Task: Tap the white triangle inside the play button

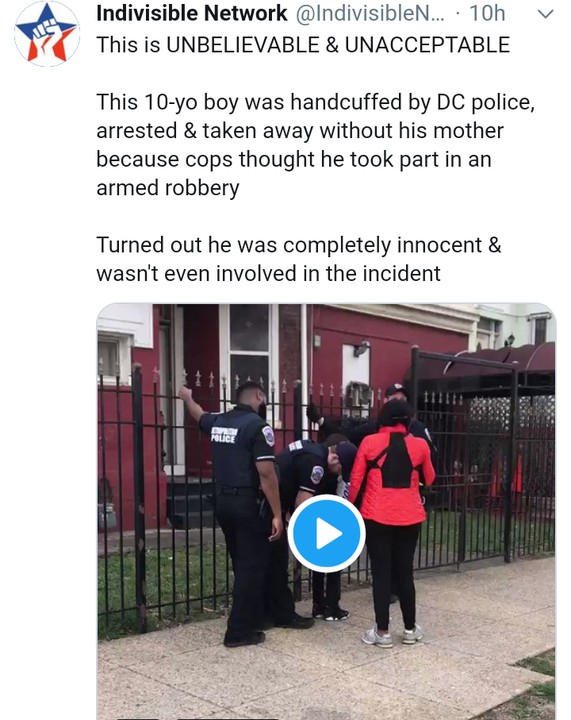Action: [329, 534]
